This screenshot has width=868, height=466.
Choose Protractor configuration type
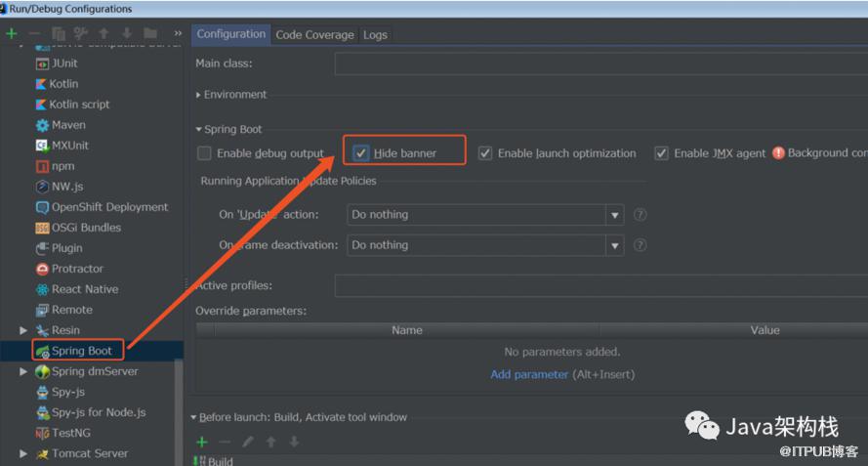(69, 269)
